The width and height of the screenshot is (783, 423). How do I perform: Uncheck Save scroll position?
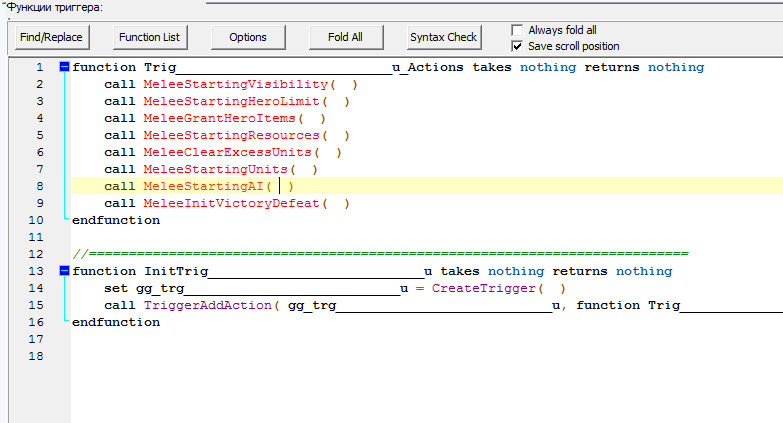(x=517, y=46)
